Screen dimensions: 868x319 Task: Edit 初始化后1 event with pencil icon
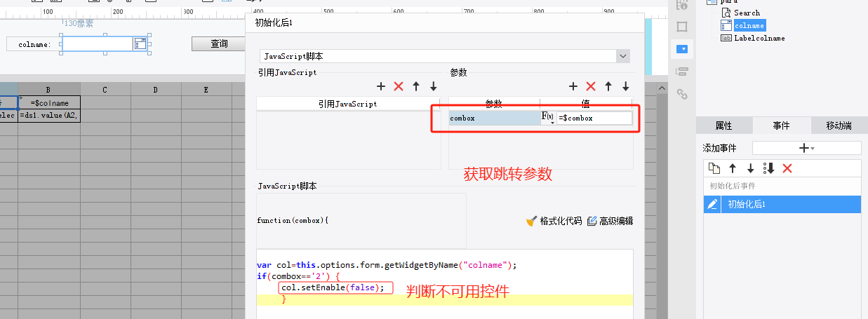pyautogui.click(x=712, y=204)
